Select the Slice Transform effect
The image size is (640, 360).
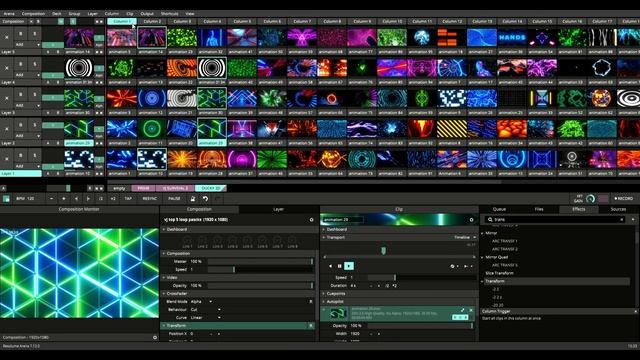point(500,273)
